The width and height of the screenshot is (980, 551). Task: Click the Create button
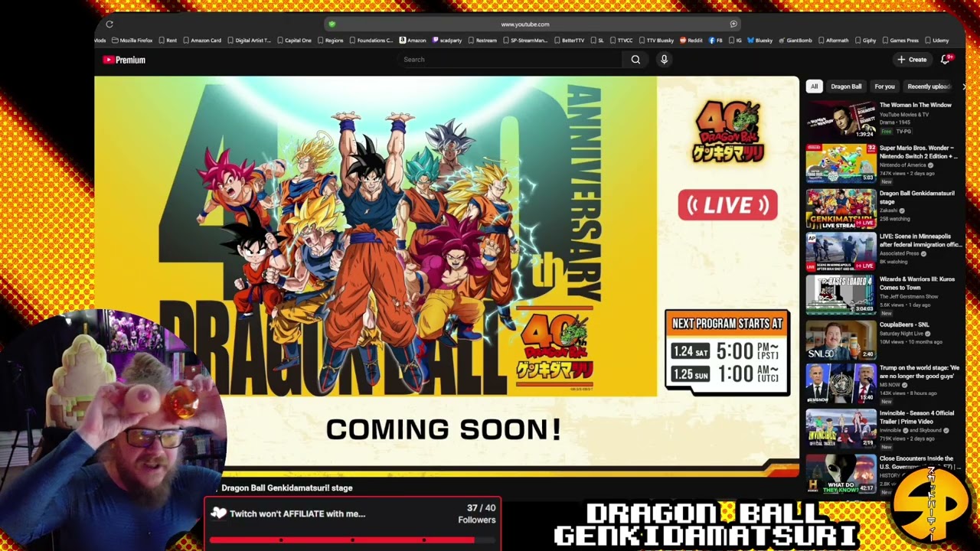(912, 60)
